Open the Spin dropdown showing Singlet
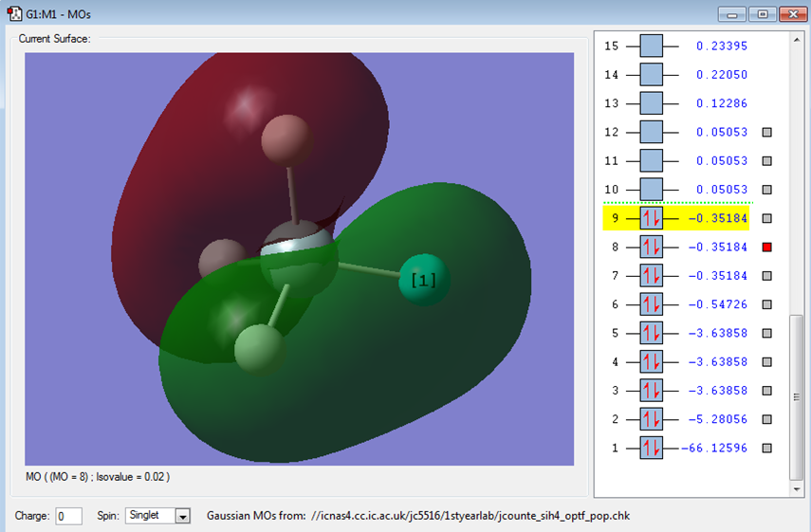The height and width of the screenshot is (532, 811). click(157, 516)
